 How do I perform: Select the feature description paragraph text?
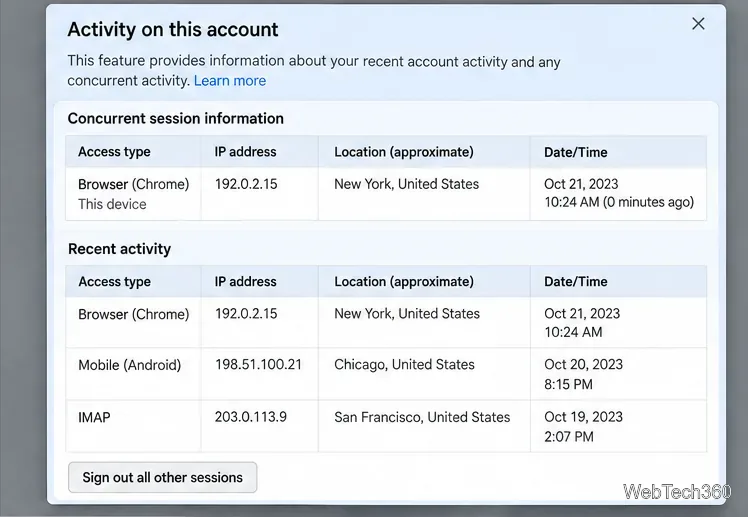(314, 71)
